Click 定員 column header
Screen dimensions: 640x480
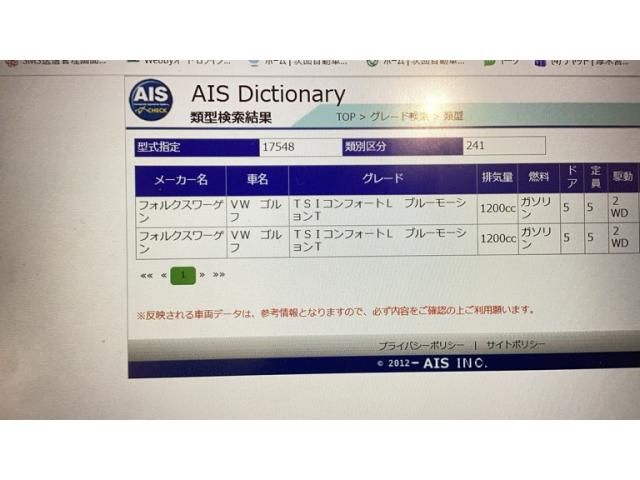click(596, 177)
